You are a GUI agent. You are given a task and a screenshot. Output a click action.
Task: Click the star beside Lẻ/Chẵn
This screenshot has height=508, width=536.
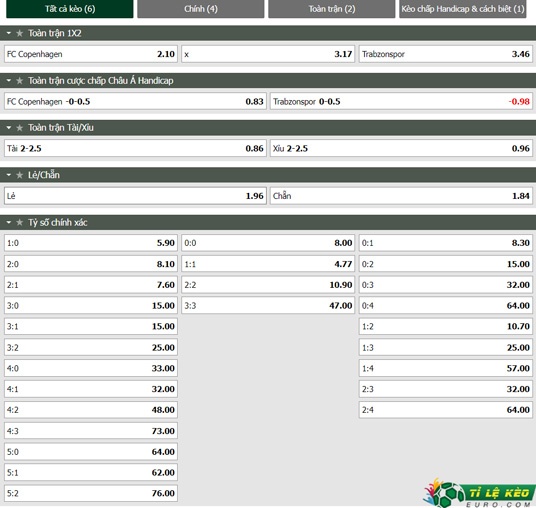[19, 175]
